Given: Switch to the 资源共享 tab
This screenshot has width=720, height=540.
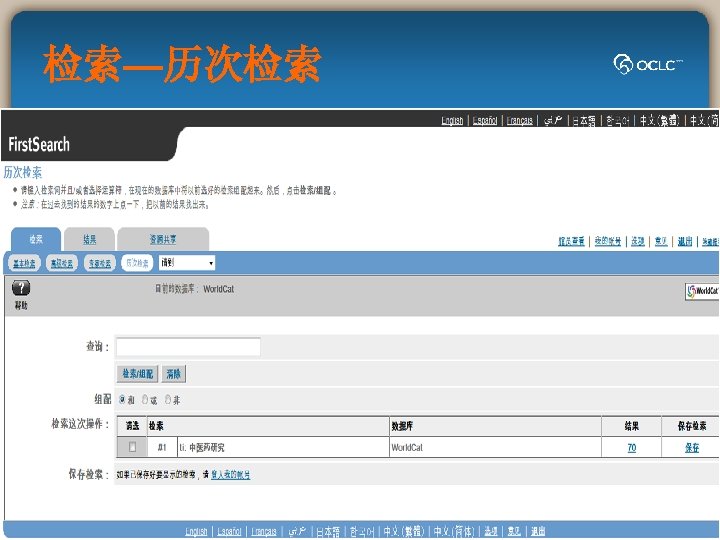Looking at the screenshot, I should point(163,239).
